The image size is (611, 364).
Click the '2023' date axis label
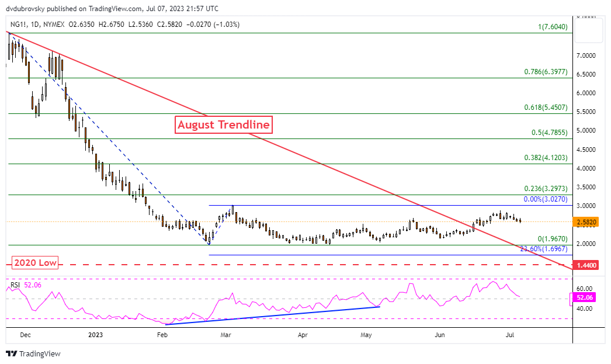(x=95, y=335)
